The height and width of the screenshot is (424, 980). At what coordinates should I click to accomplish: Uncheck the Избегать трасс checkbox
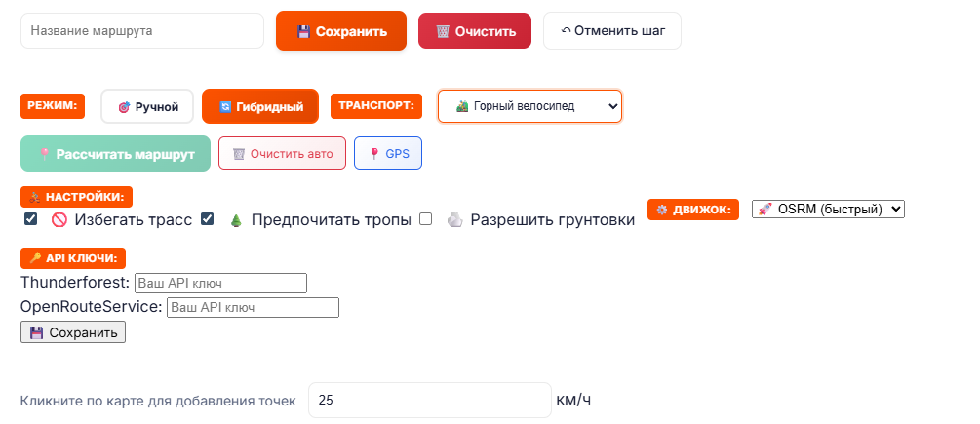[31, 219]
